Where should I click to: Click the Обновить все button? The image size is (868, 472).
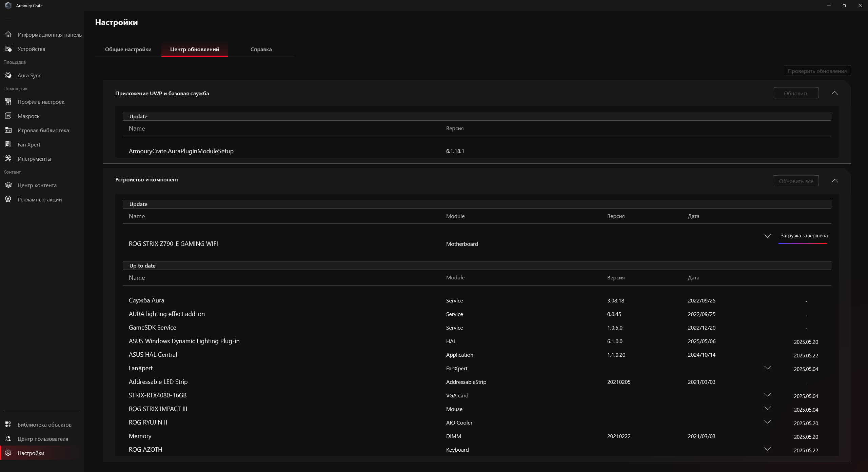pos(796,181)
